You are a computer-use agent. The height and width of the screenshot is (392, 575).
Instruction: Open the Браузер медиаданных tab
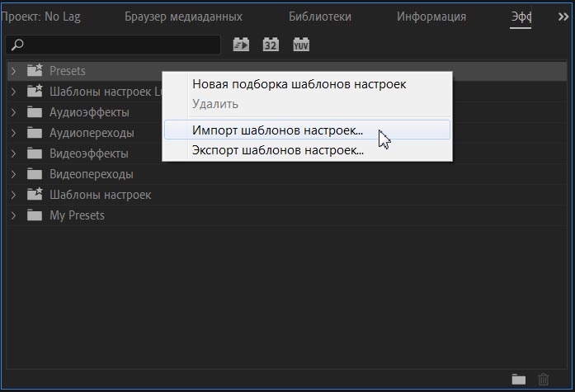pos(183,17)
